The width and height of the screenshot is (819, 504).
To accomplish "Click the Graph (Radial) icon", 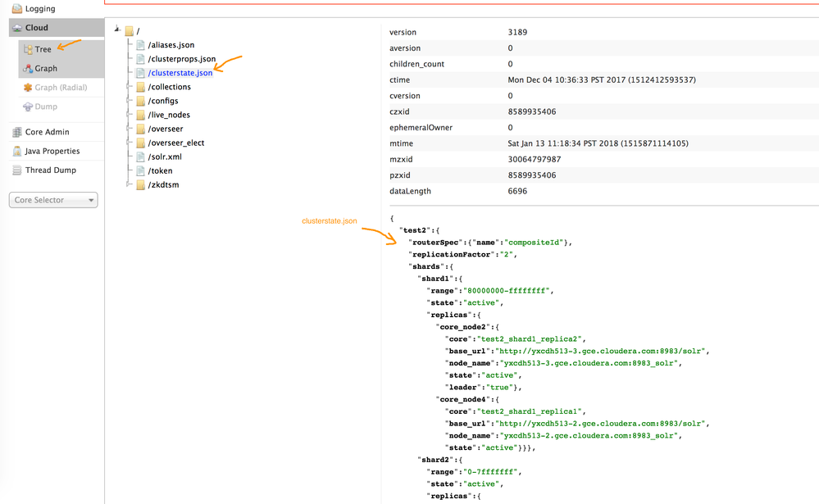I will (x=28, y=88).
